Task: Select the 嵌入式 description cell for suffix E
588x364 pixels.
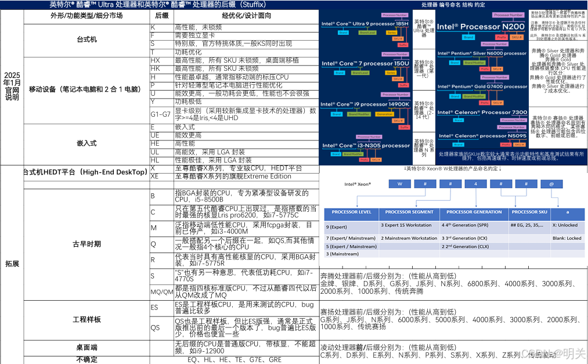Action: tap(246, 128)
